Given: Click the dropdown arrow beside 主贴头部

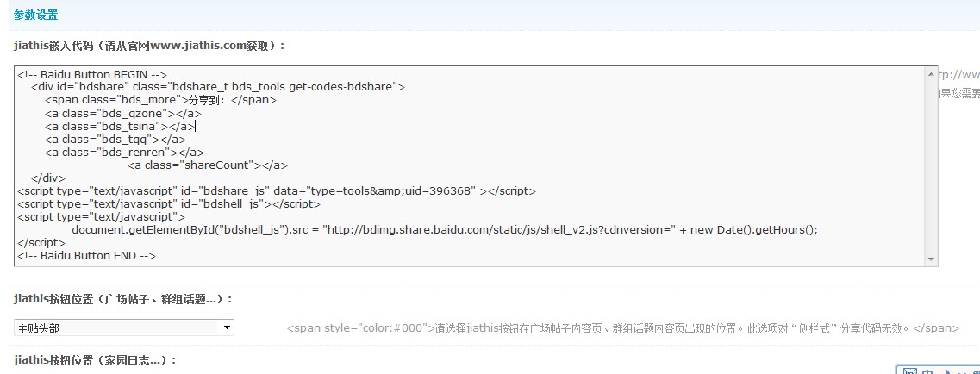Looking at the screenshot, I should pyautogui.click(x=227, y=327).
